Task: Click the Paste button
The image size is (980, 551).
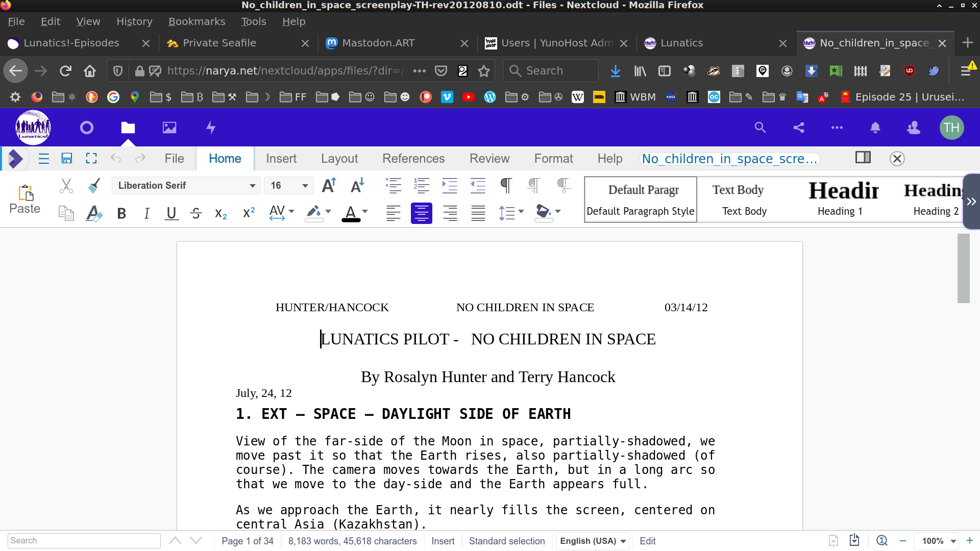Action: click(24, 199)
